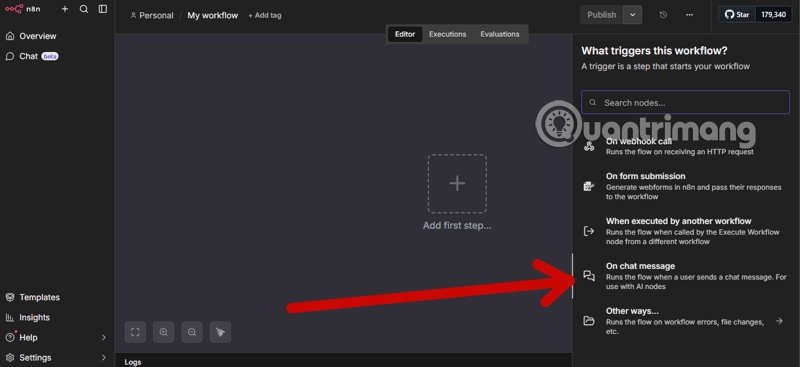800x367 pixels.
Task: Click the Other ways folder icon
Action: tap(589, 321)
